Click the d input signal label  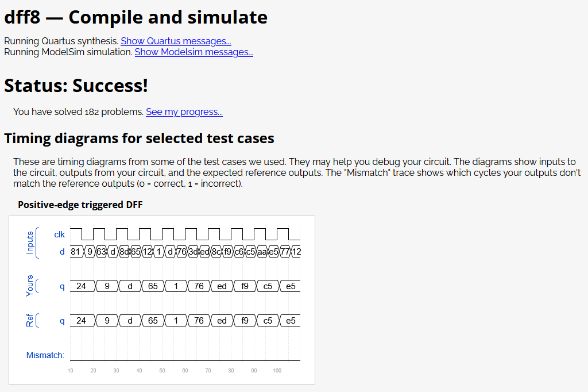tap(62, 252)
